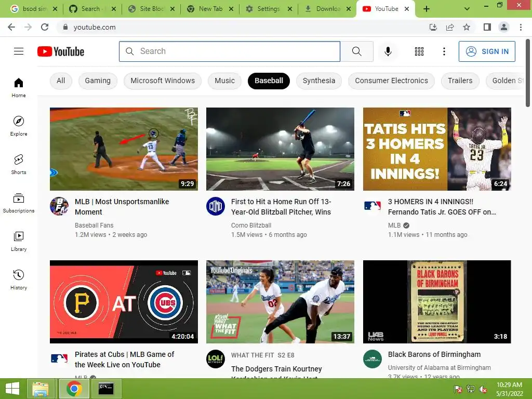Select the Gaming filter chip
This screenshot has height=399, width=532.
(x=98, y=81)
